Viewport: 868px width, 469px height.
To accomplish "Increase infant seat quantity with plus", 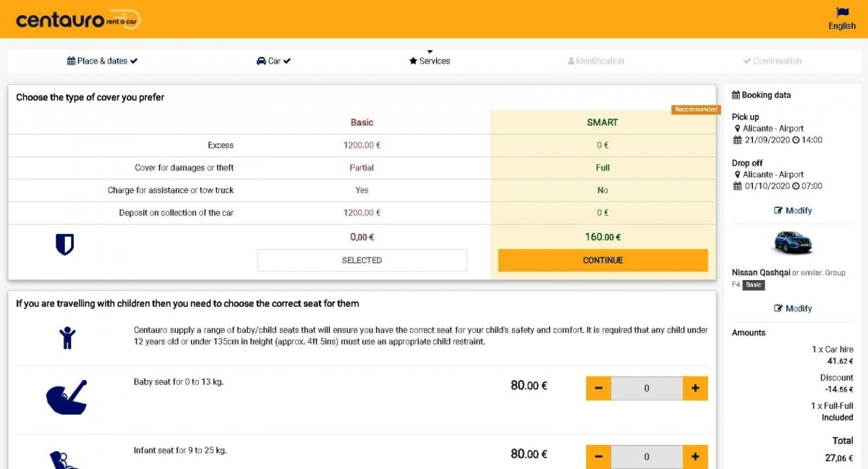I will coord(695,457).
